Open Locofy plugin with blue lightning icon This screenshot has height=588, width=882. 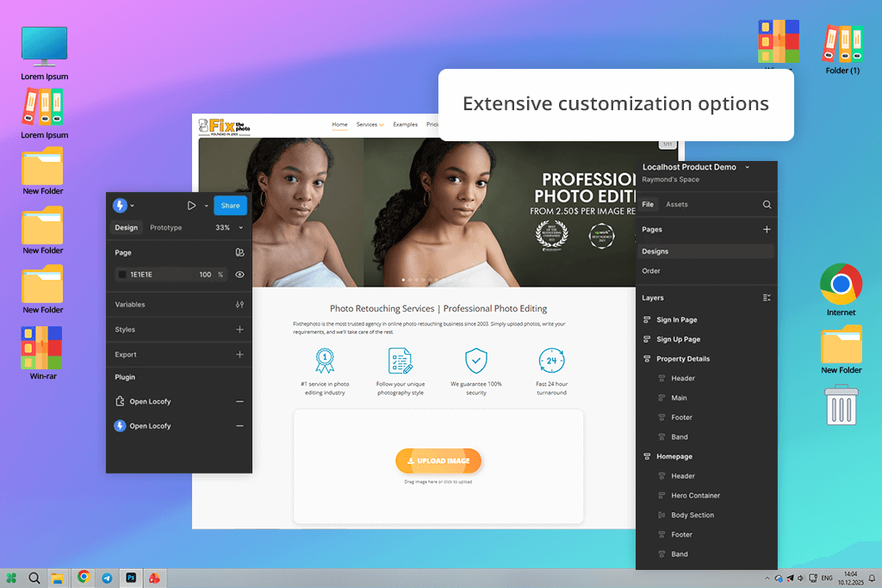tap(120, 425)
